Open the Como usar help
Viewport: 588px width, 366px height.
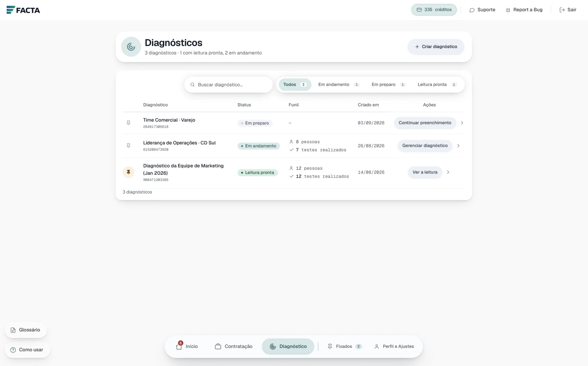[x=27, y=350]
